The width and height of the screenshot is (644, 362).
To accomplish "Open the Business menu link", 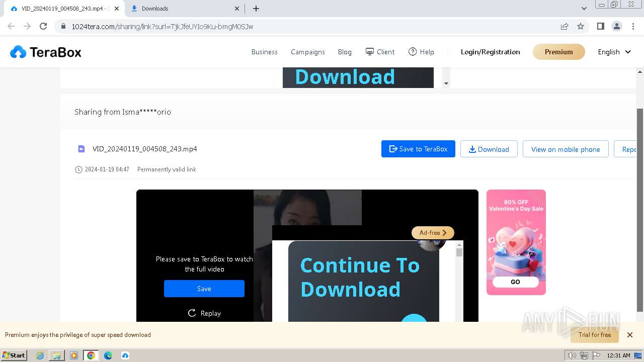I will (265, 52).
